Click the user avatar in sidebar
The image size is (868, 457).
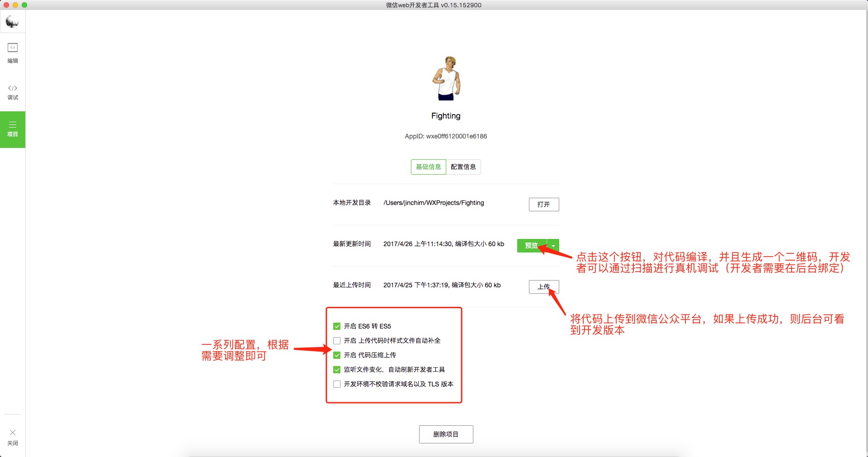tap(12, 21)
